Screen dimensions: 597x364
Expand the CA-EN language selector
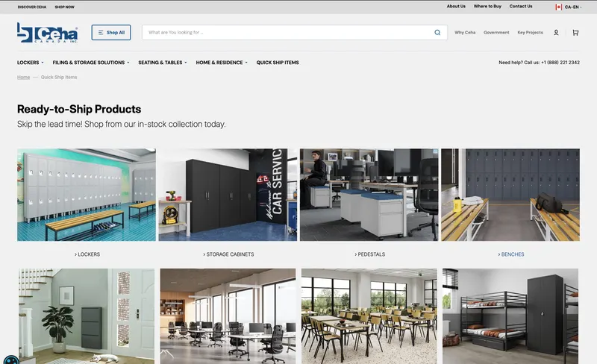point(572,7)
